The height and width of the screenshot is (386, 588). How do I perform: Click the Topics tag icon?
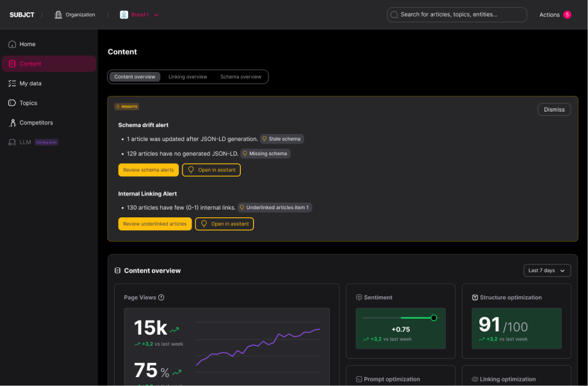pyautogui.click(x=12, y=103)
